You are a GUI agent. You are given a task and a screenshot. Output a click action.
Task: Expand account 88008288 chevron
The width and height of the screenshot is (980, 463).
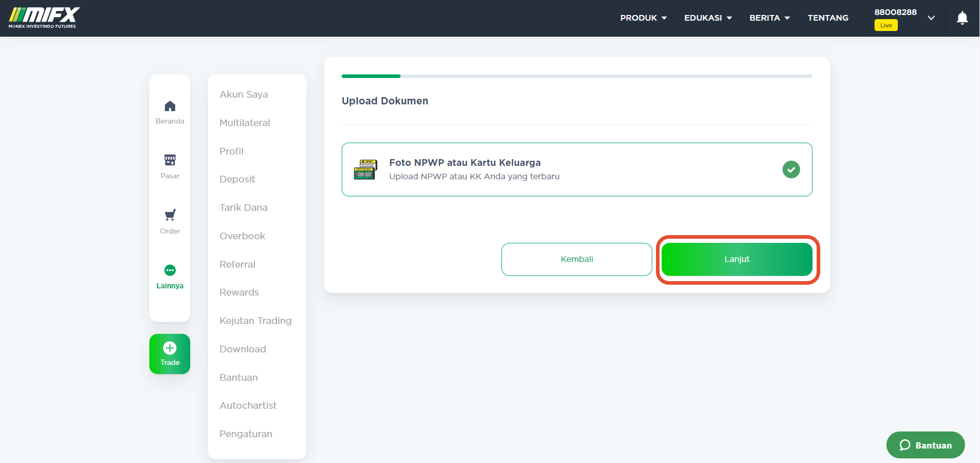931,18
